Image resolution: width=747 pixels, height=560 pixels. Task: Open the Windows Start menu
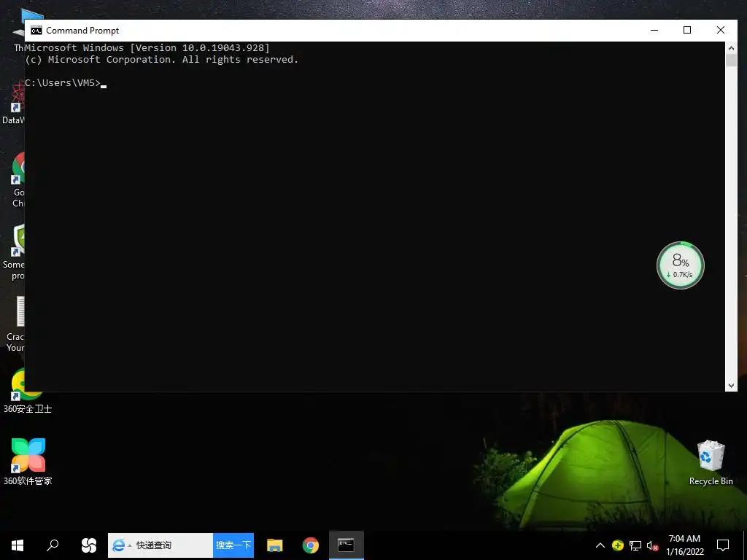pyautogui.click(x=18, y=545)
